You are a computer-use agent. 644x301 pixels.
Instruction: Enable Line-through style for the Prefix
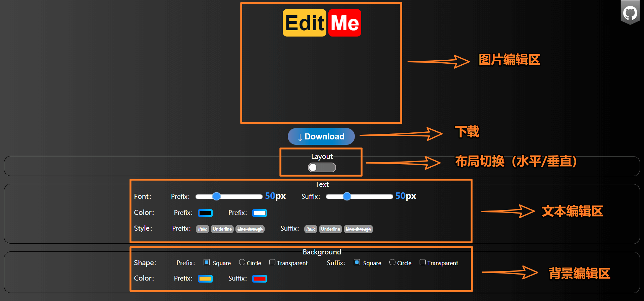(x=250, y=229)
